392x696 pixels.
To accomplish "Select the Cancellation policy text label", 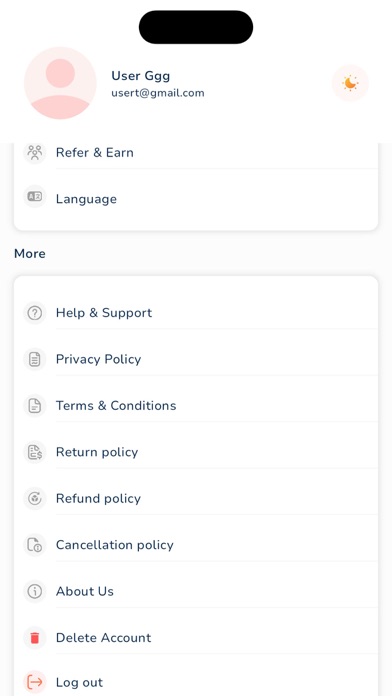I will click(115, 545).
